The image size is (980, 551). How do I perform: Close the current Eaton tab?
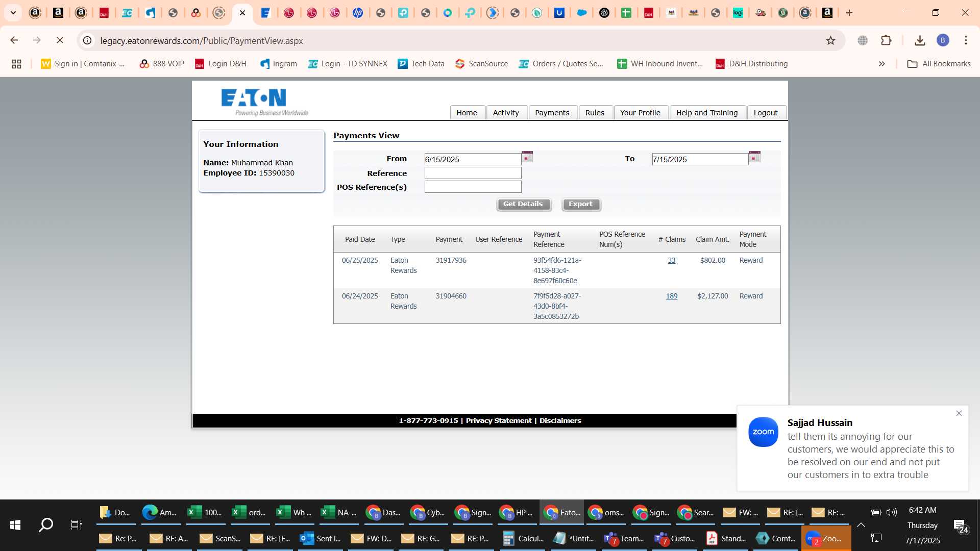pos(242,13)
